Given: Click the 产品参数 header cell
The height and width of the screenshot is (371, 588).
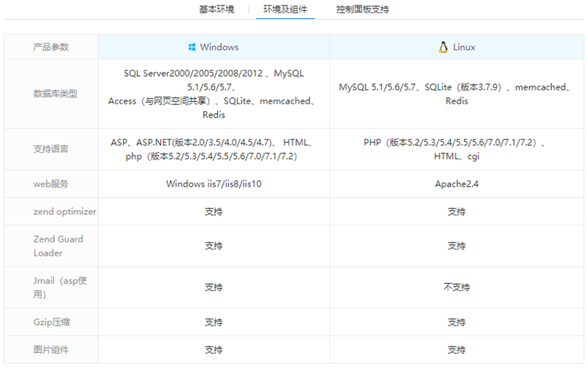Looking at the screenshot, I should tap(51, 47).
